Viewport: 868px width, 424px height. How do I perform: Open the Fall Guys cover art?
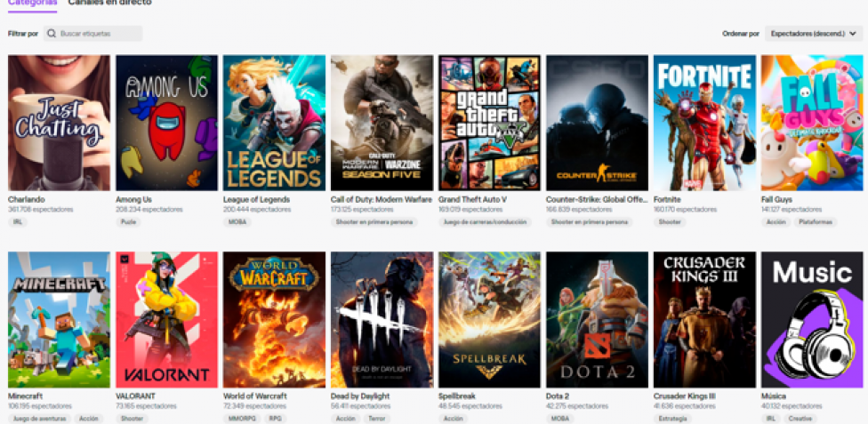pos(812,123)
